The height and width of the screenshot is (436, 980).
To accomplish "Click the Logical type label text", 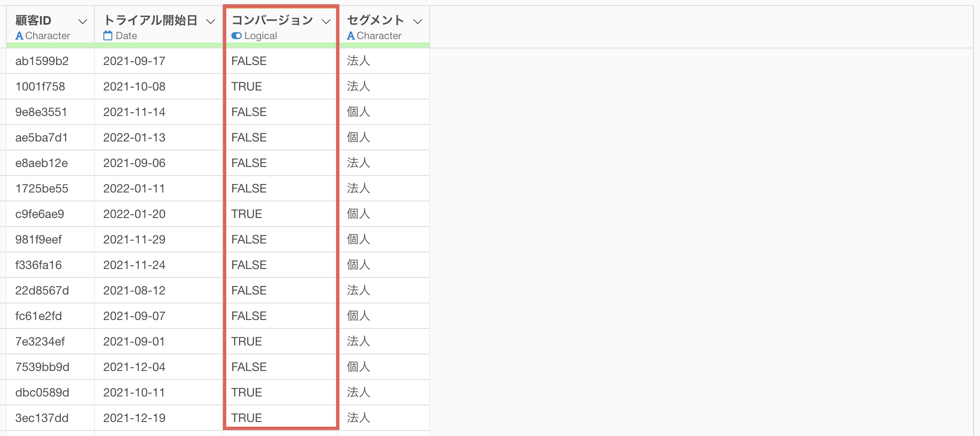I will [x=261, y=36].
